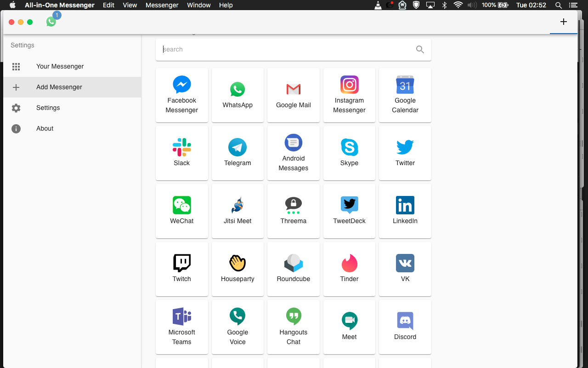Open the battery status indicator
The image size is (588, 368).
(495, 5)
